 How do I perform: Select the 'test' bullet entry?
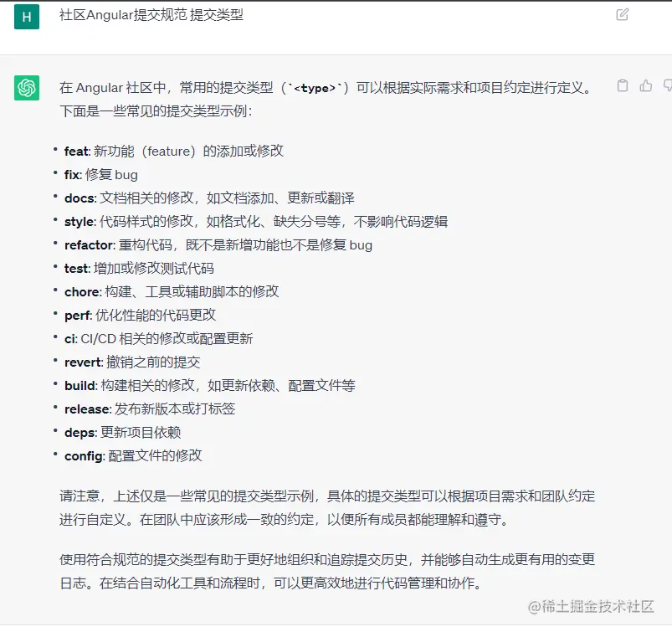[x=139, y=269]
